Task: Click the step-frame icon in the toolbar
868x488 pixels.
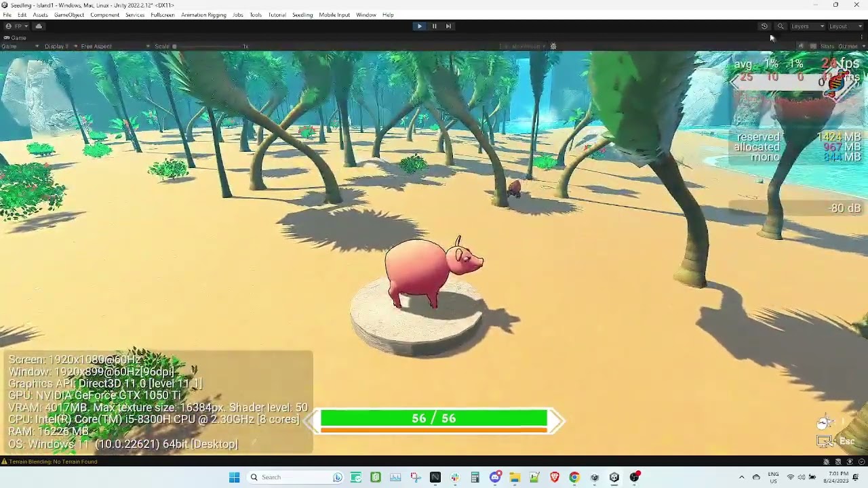Action: click(x=448, y=26)
